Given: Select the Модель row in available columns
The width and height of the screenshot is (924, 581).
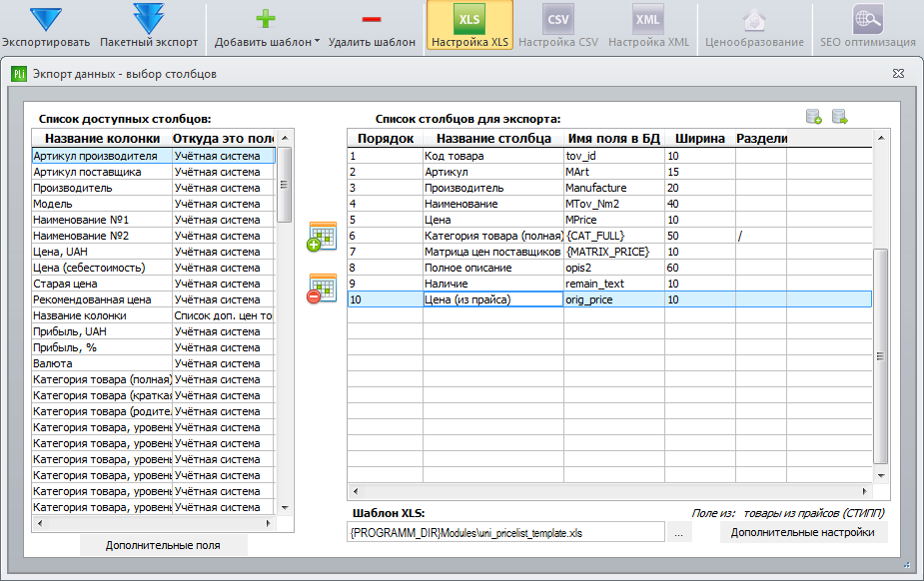Looking at the screenshot, I should point(153,204).
